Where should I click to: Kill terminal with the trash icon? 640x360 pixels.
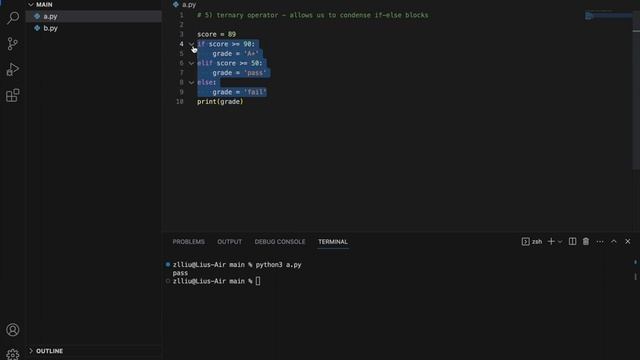click(x=586, y=242)
